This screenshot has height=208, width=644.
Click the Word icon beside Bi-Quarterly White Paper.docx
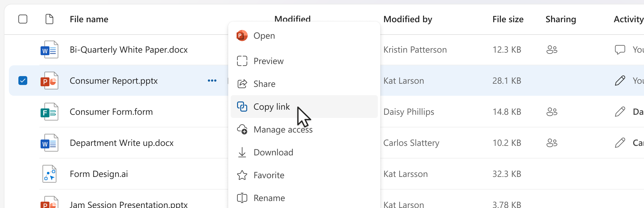[x=49, y=49]
